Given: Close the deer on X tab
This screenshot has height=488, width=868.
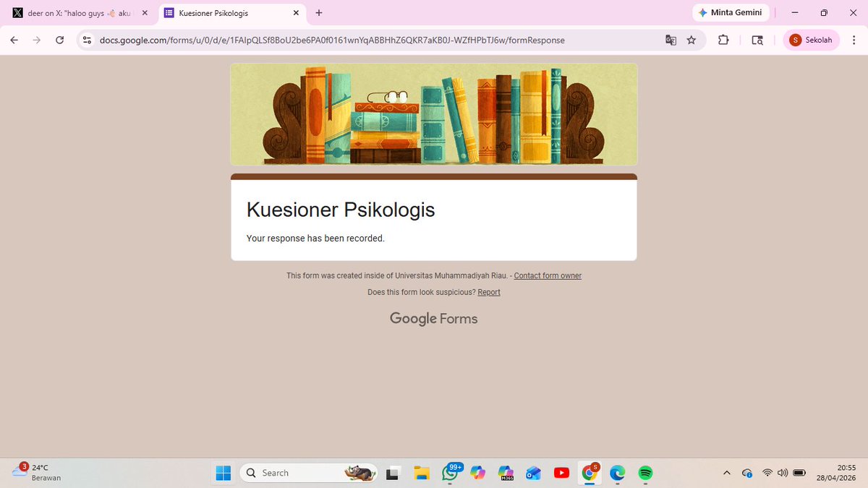Looking at the screenshot, I should (145, 13).
